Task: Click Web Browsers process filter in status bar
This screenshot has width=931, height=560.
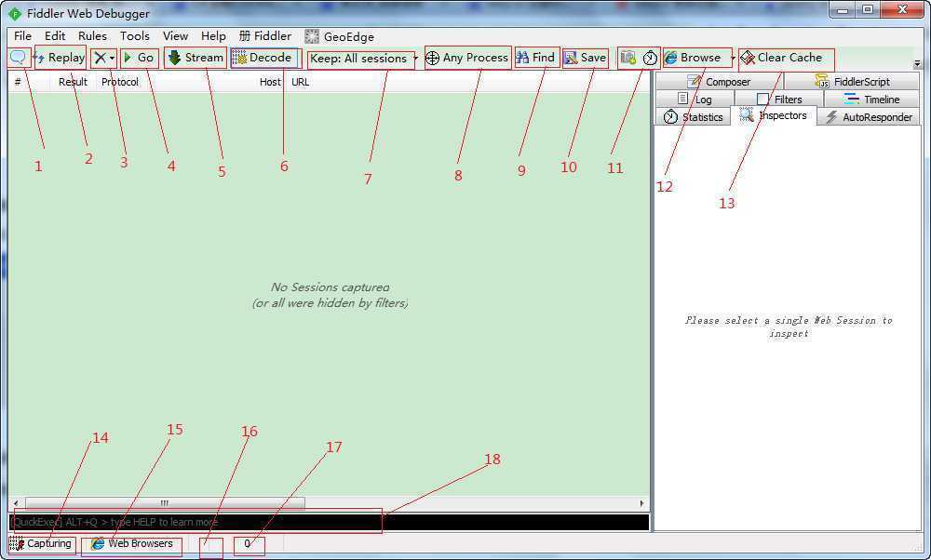Action: 131,543
